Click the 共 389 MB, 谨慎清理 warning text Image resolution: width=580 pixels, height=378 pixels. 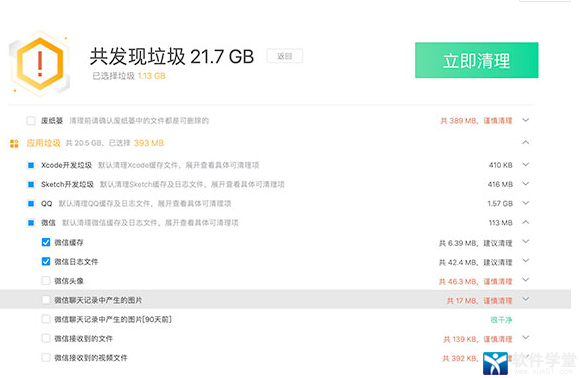(476, 121)
